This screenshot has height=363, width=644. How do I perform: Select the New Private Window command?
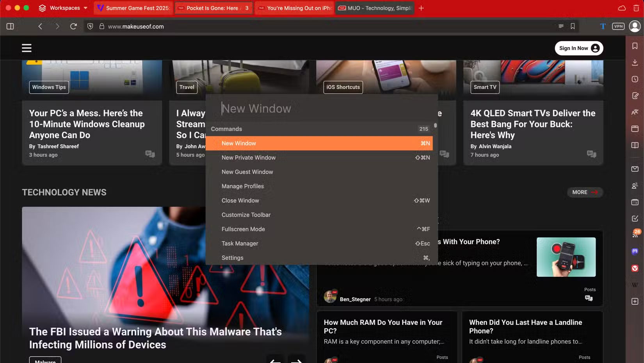319,158
